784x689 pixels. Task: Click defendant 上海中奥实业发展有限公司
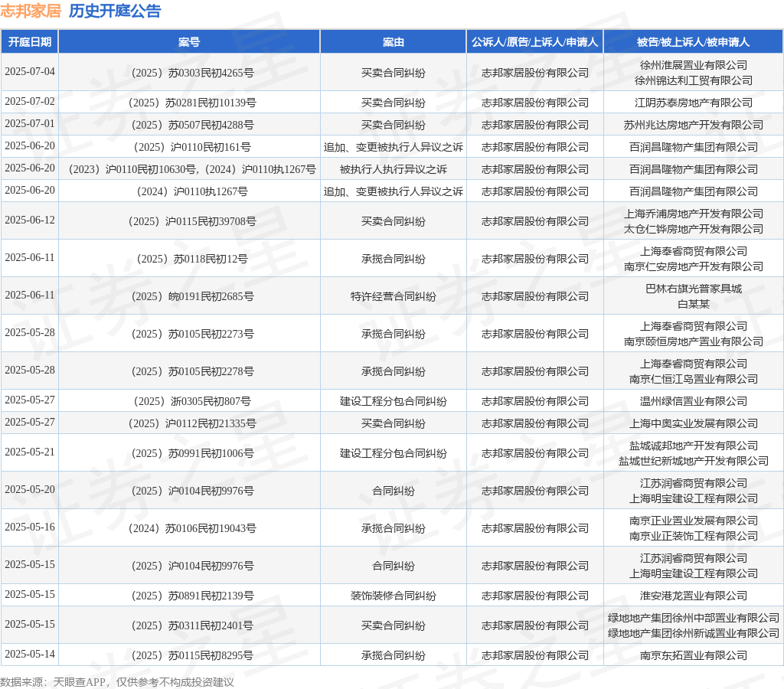click(693, 423)
